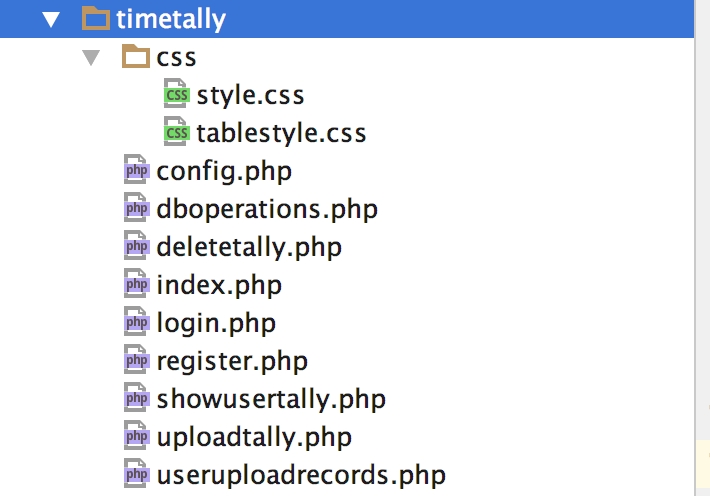The height and width of the screenshot is (496, 710).
Task: Collapse the timetally folder triangle
Action: click(x=51, y=19)
